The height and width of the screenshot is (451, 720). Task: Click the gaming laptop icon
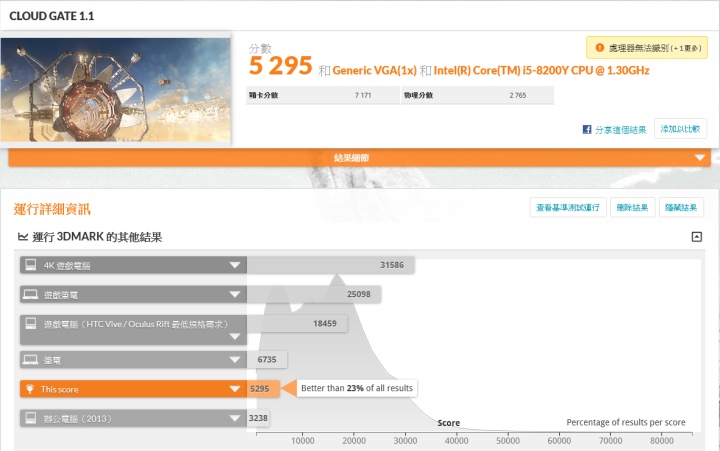click(x=31, y=295)
